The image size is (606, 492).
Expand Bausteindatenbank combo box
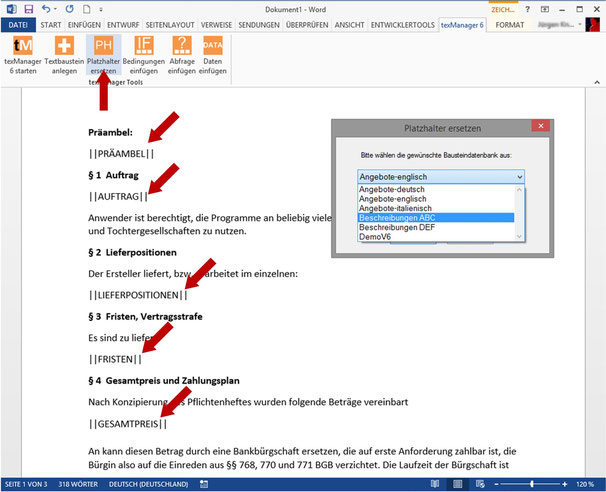click(x=519, y=177)
